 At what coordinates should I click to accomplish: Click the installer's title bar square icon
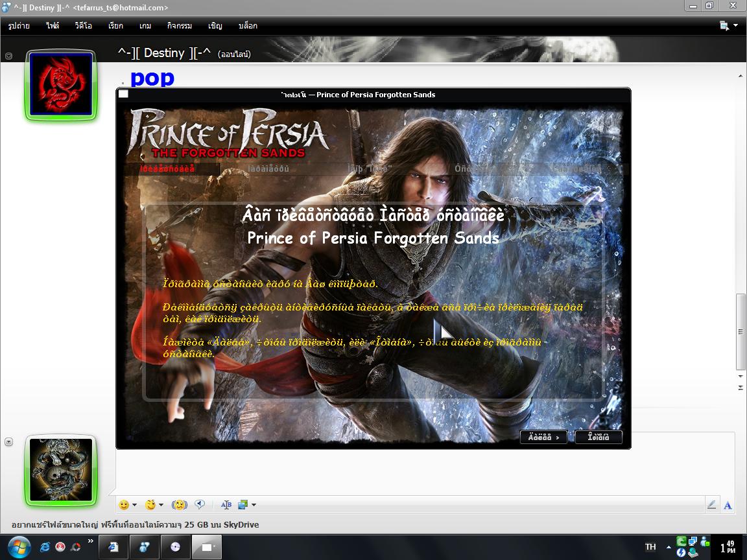[123, 94]
